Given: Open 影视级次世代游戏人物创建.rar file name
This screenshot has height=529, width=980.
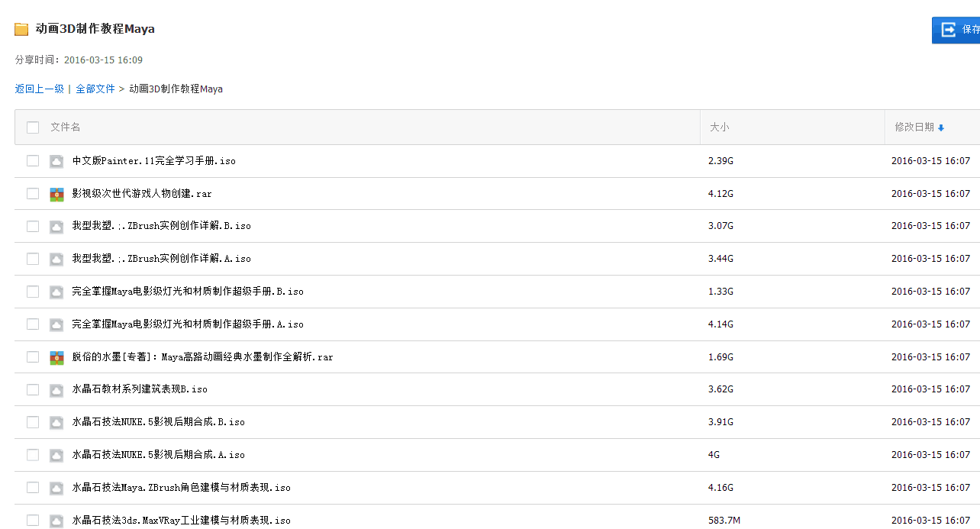Looking at the screenshot, I should tap(142, 194).
